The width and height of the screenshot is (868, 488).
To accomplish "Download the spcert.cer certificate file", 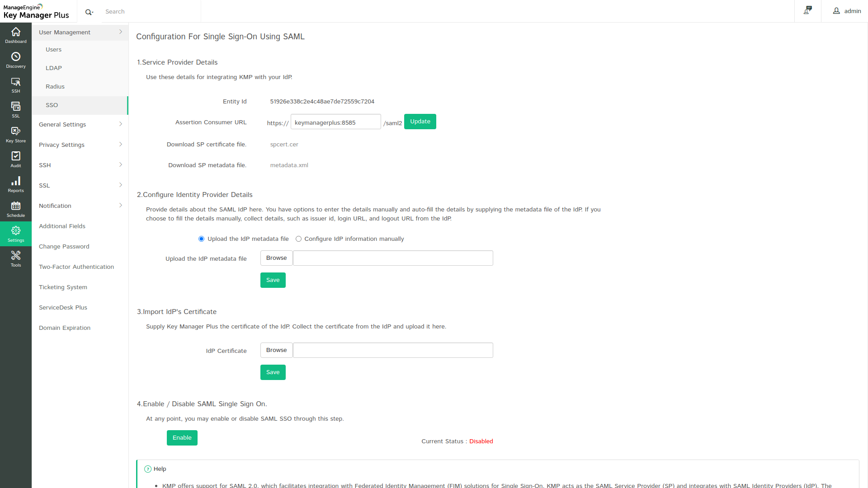I will point(284,145).
